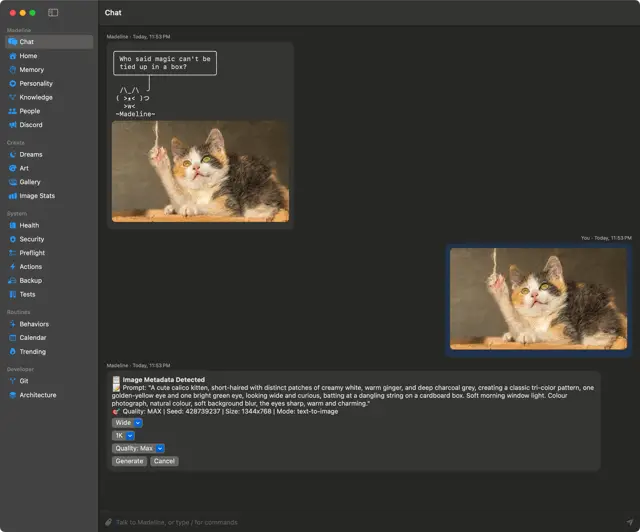Click the paperclip attachment icon
Viewport: 640px width, 532px height.
tap(109, 522)
